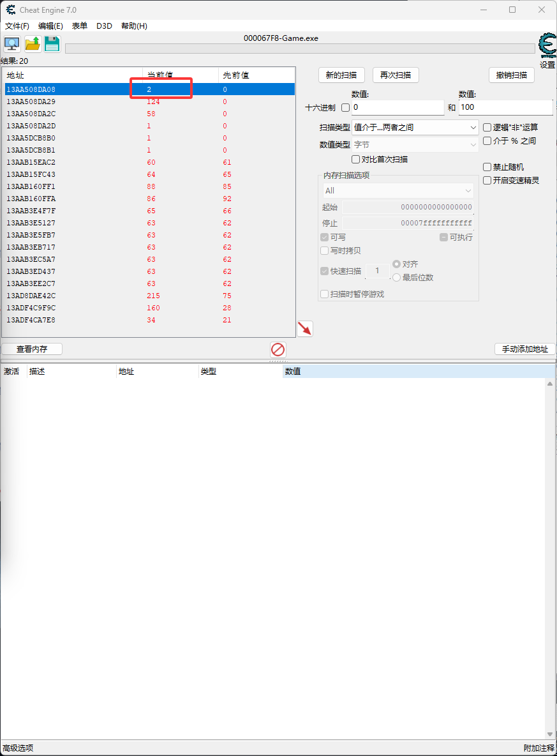
Task: Open the 扫描类型 dropdown
Action: [x=415, y=127]
